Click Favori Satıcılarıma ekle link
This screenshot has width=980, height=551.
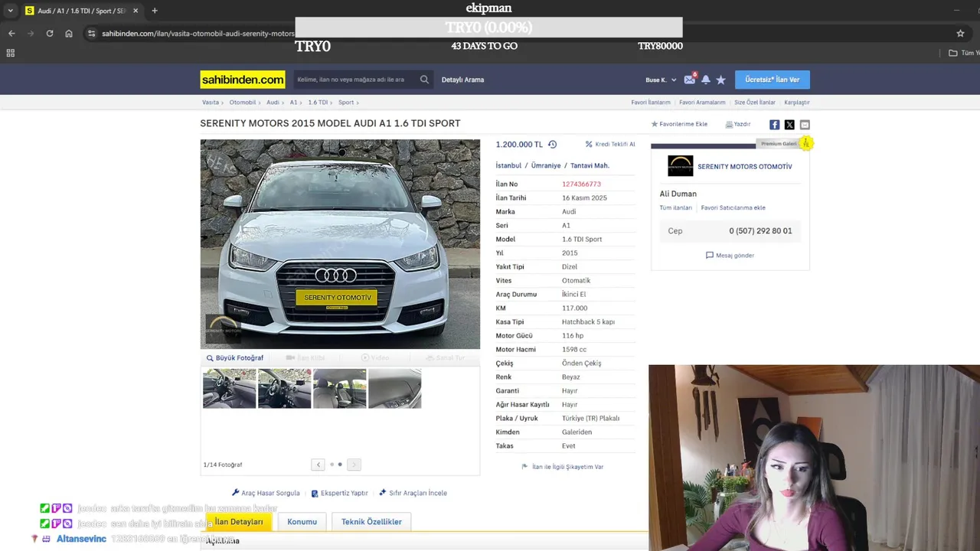[733, 207]
